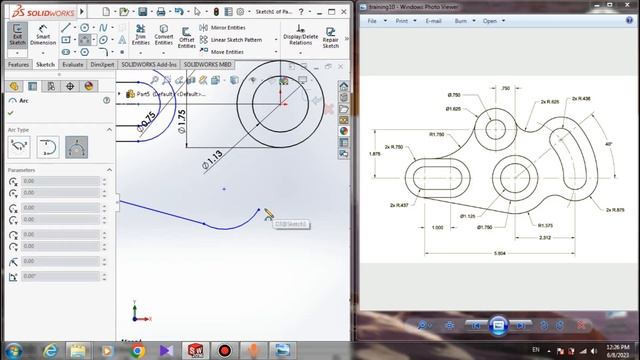Switch to Evaluate tab
Image resolution: width=640 pixels, height=360 pixels.
(73, 64)
